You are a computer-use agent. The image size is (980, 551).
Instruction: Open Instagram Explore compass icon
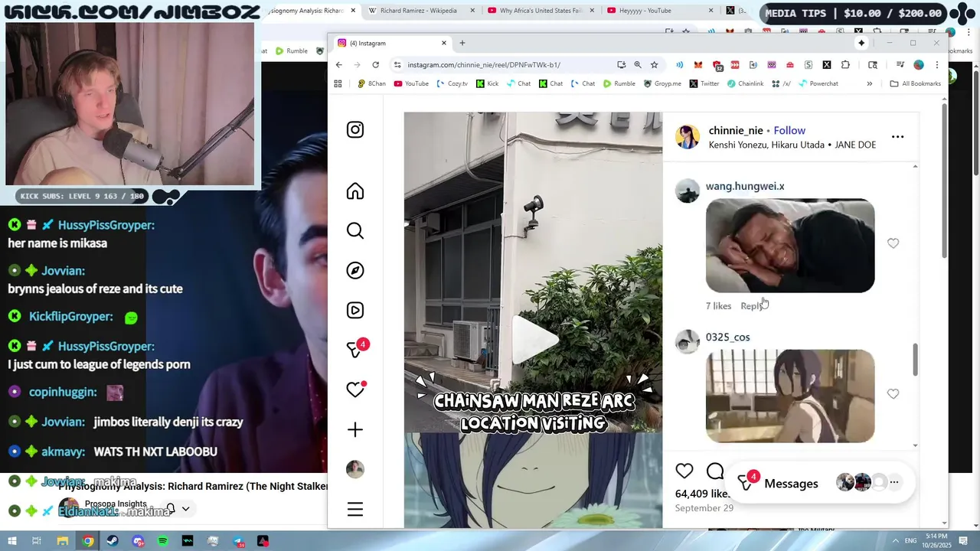[355, 270]
